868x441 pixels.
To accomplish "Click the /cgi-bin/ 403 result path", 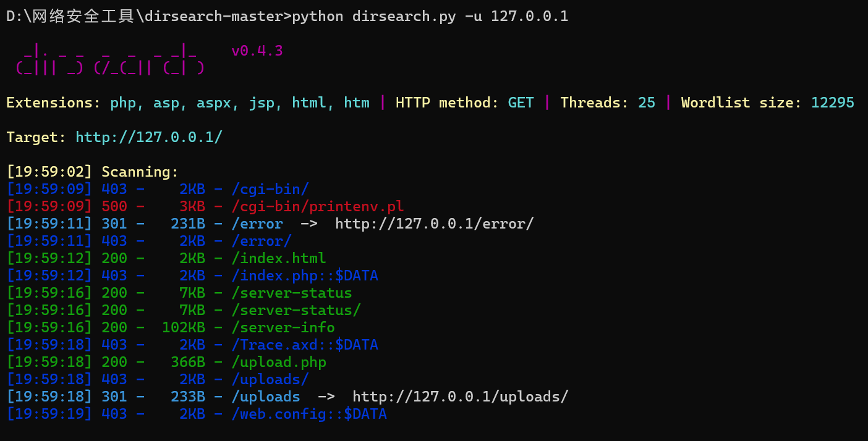I will [x=270, y=189].
